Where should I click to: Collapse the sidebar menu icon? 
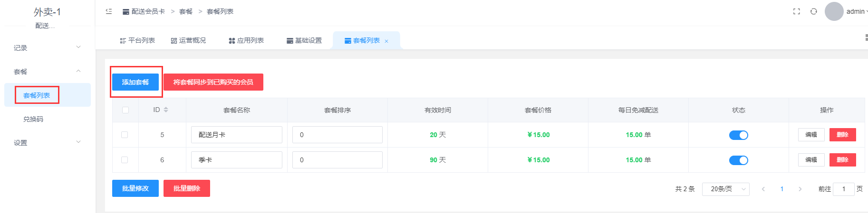pyautogui.click(x=109, y=11)
